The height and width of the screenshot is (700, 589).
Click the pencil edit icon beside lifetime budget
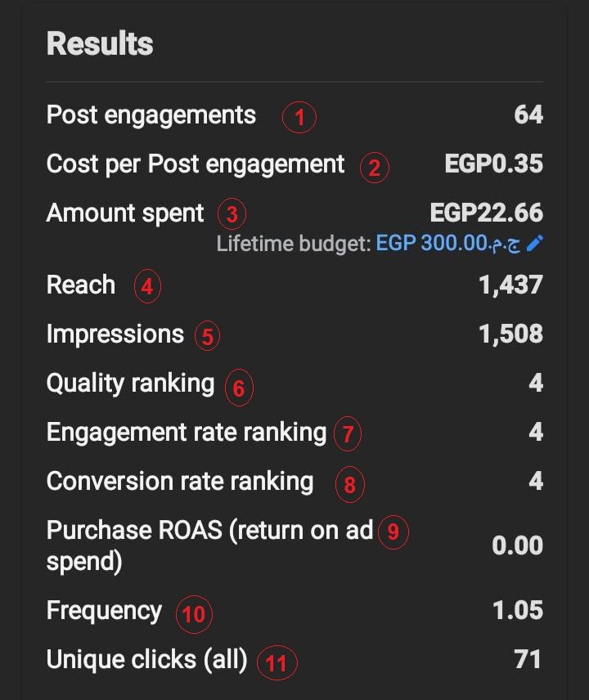coord(535,244)
